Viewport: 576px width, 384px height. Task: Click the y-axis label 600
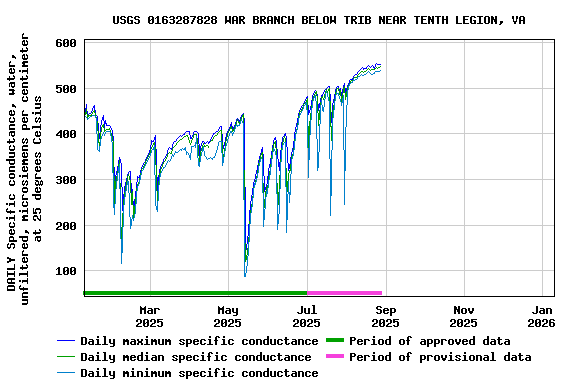tap(66, 43)
